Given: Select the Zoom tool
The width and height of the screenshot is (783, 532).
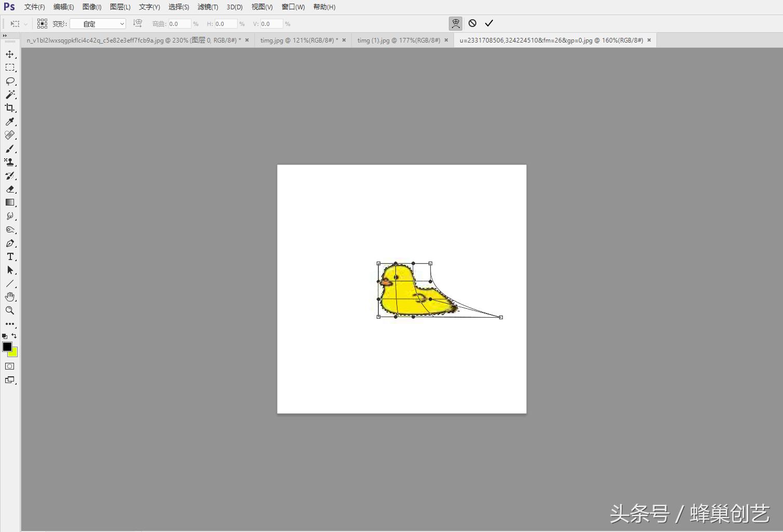Looking at the screenshot, I should (x=10, y=310).
